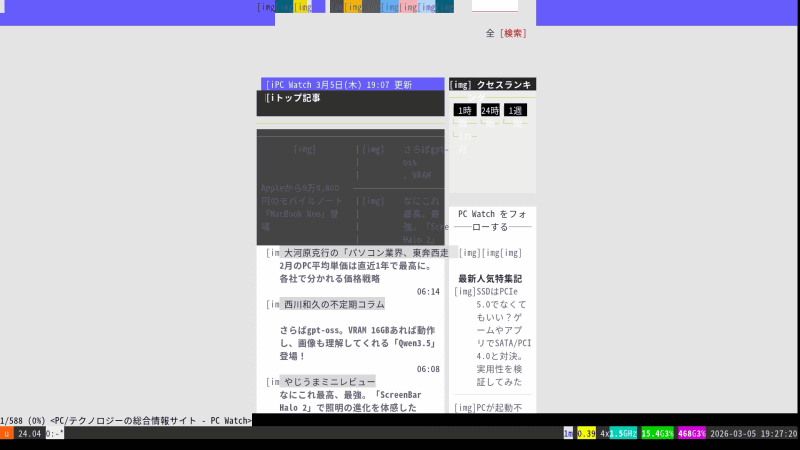Image resolution: width=800 pixels, height=450 pixels.
Task: Click [img] icon beside アクセスランキング heading
Action: pyautogui.click(x=461, y=85)
